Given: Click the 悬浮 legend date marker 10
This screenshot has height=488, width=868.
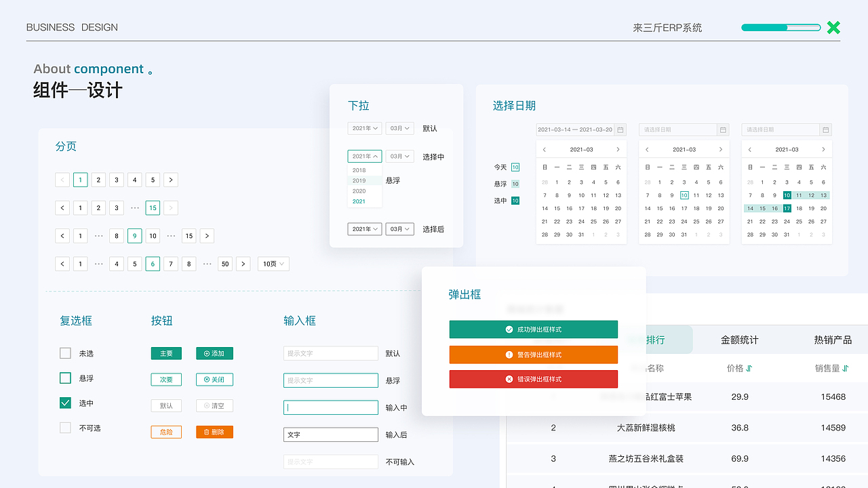Looking at the screenshot, I should 515,184.
